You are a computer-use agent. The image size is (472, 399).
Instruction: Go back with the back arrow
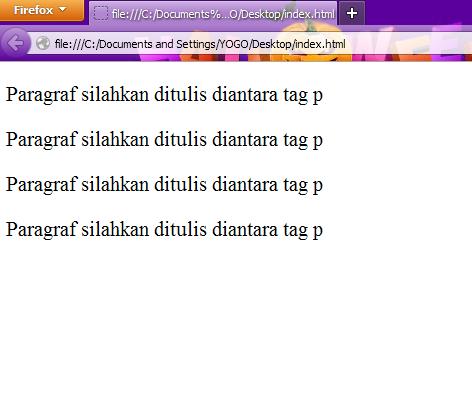click(x=16, y=43)
